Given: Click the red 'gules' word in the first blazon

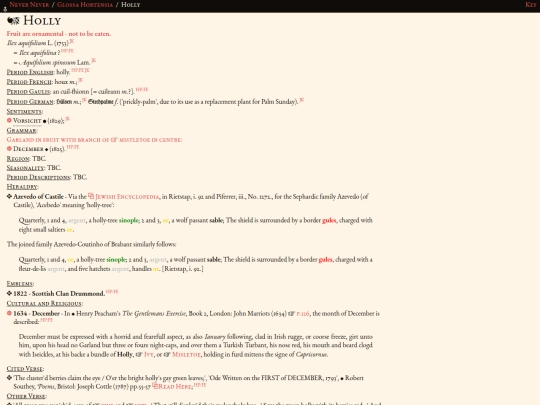Looking at the screenshot, I should (x=329, y=220).
